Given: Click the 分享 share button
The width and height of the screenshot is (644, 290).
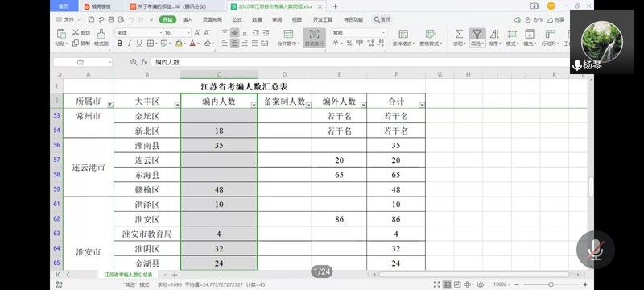Looking at the screenshot, I should click(x=555, y=19).
